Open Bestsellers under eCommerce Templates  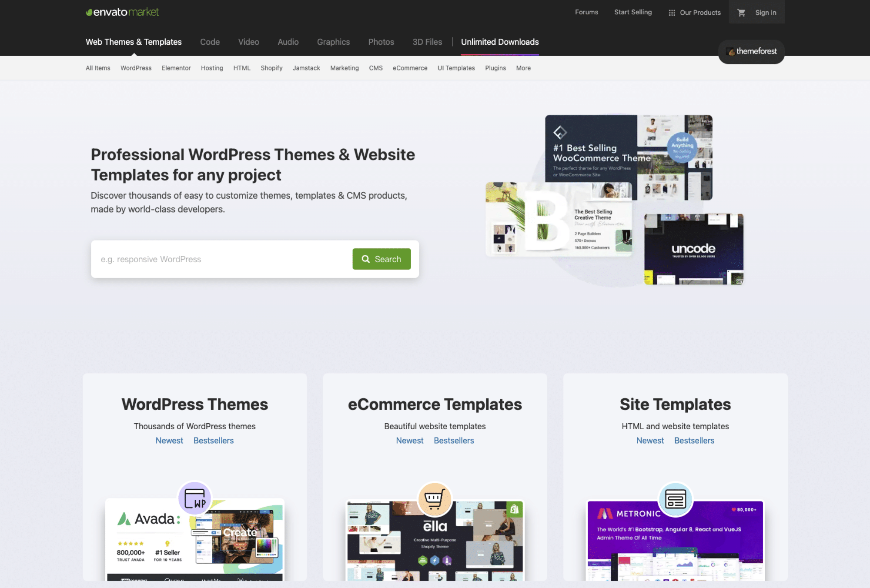tap(454, 441)
